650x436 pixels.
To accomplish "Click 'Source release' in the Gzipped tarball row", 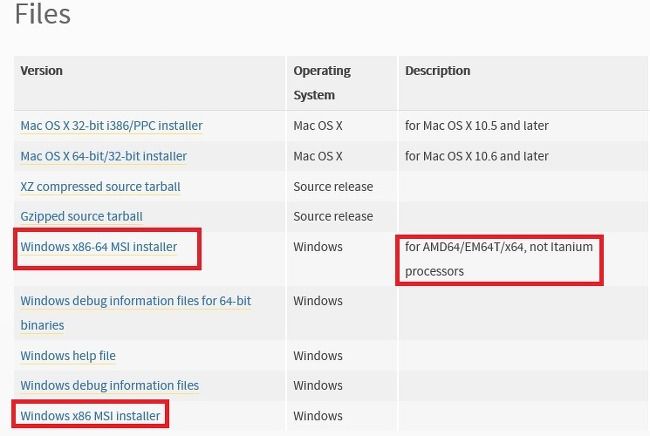I will pos(333,216).
